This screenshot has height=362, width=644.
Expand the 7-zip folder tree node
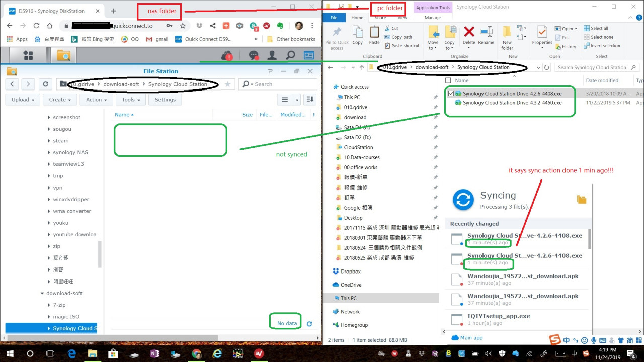[49, 305]
